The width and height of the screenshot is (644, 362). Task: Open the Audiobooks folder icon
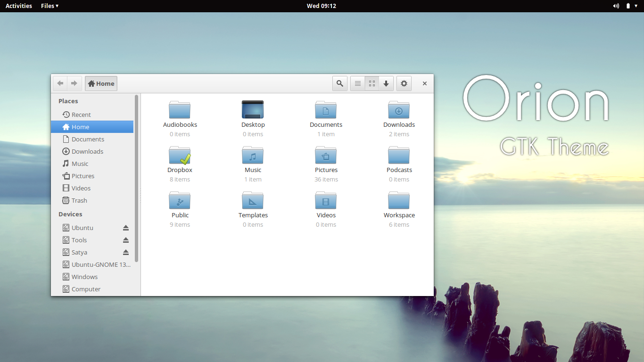180,109
